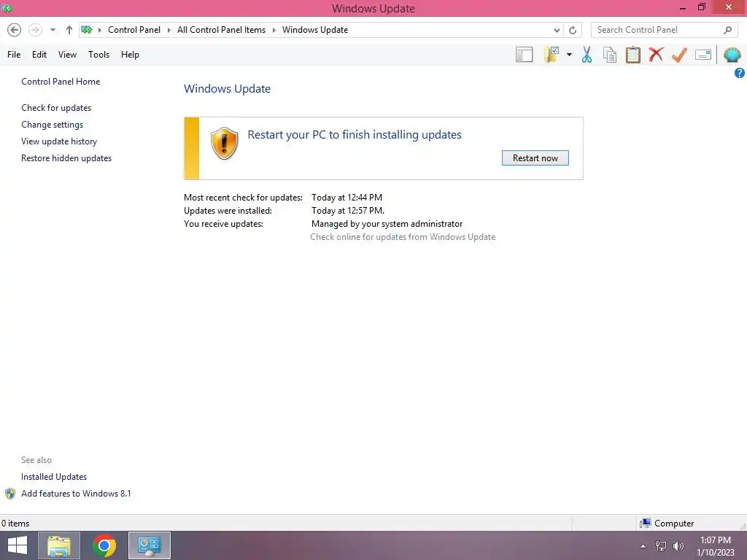Expand the arrow after Control Panel breadcrumb
The image size is (747, 560).
[169, 30]
